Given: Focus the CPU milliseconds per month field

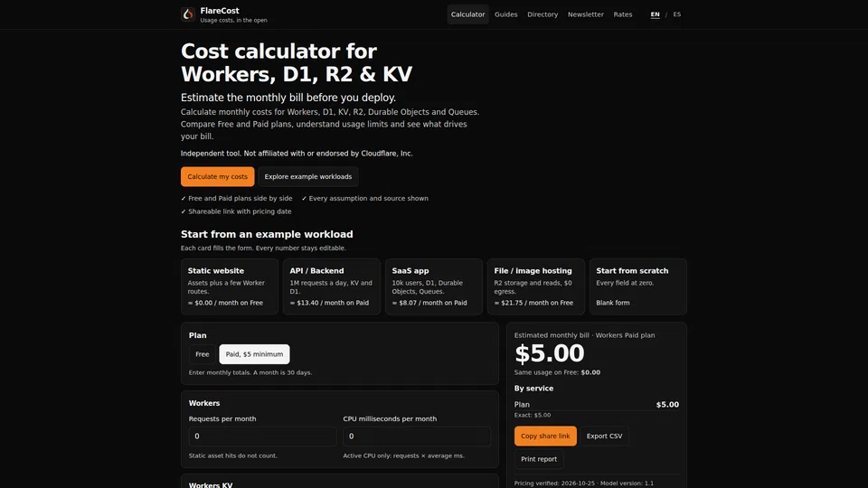Looking at the screenshot, I should pos(417,436).
